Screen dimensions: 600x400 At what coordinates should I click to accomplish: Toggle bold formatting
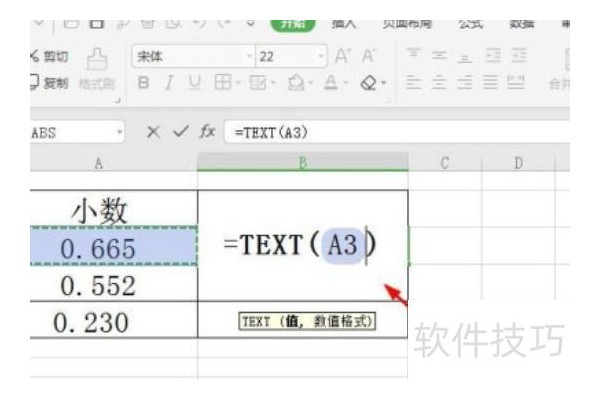[x=143, y=82]
